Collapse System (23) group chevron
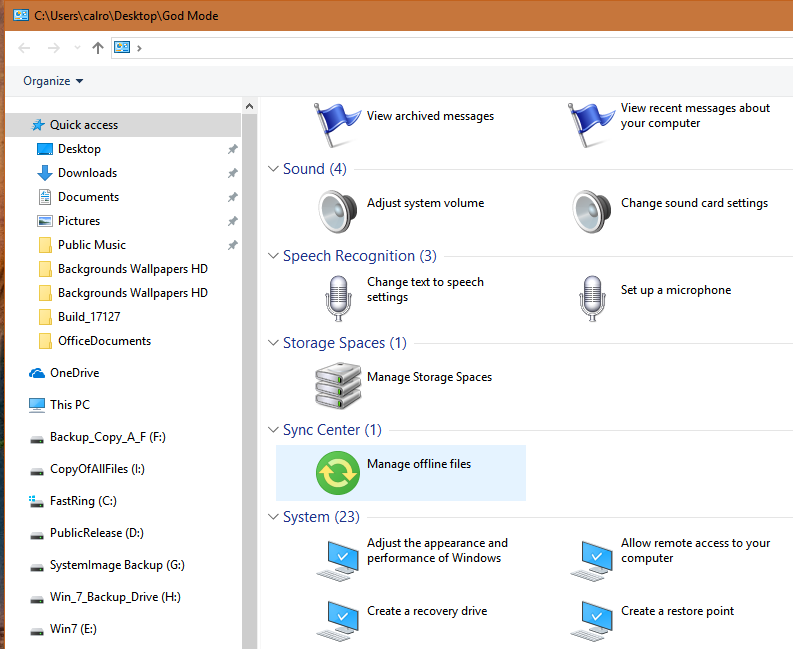793x649 pixels. [x=273, y=517]
